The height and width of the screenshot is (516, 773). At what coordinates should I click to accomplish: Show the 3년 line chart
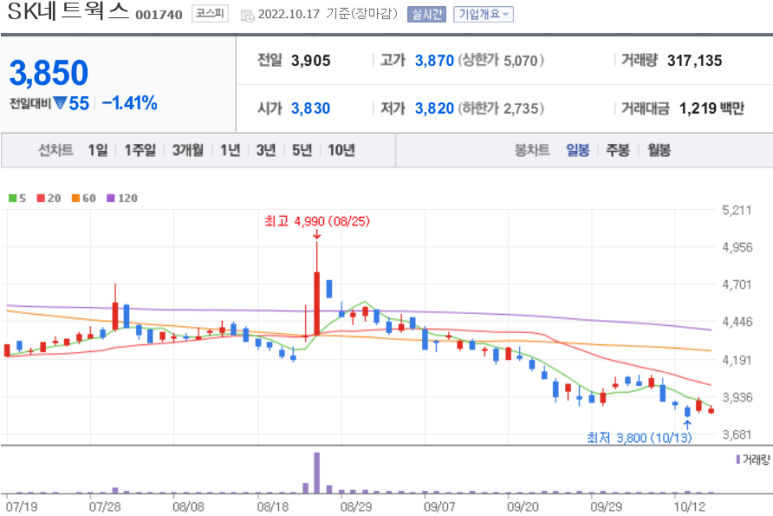point(266,150)
